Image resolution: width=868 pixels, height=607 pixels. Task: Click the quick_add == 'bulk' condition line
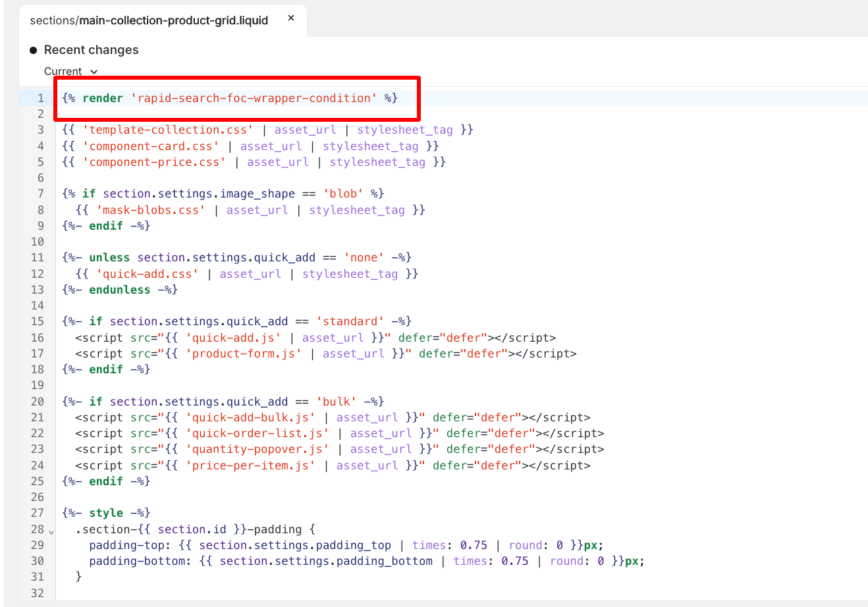click(223, 402)
